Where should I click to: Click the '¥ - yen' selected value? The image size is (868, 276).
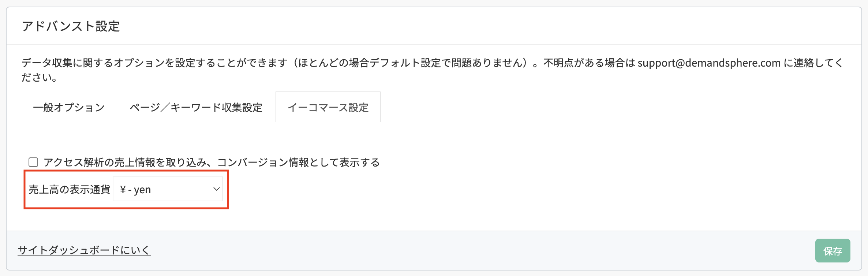click(135, 190)
